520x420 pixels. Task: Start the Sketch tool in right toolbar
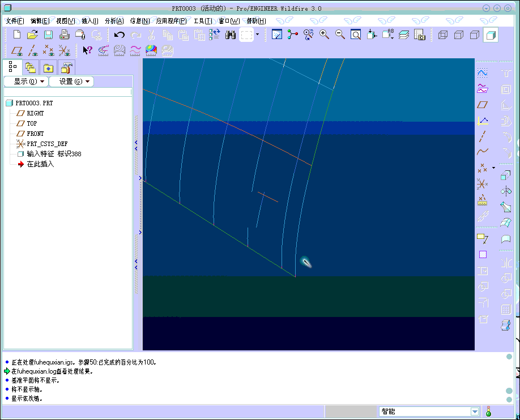point(483,73)
